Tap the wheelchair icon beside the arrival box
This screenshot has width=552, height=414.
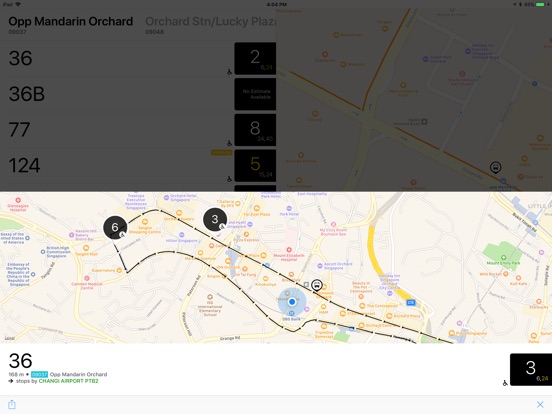[505, 383]
